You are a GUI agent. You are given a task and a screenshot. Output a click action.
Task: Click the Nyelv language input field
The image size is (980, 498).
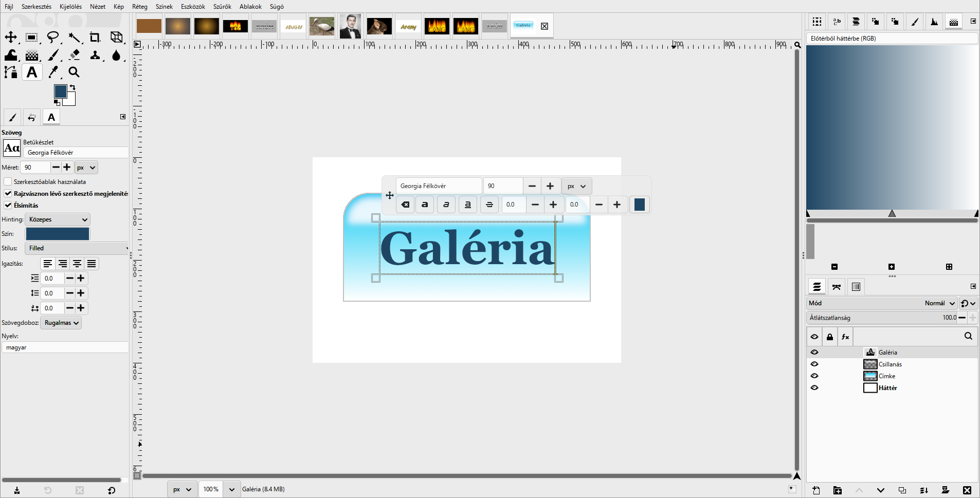click(65, 347)
